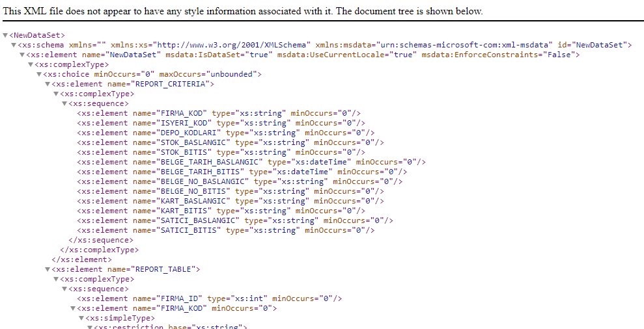Collapse the sequence inside REPORT_TABLE
Screen dimensions: 644x329
coord(64,289)
